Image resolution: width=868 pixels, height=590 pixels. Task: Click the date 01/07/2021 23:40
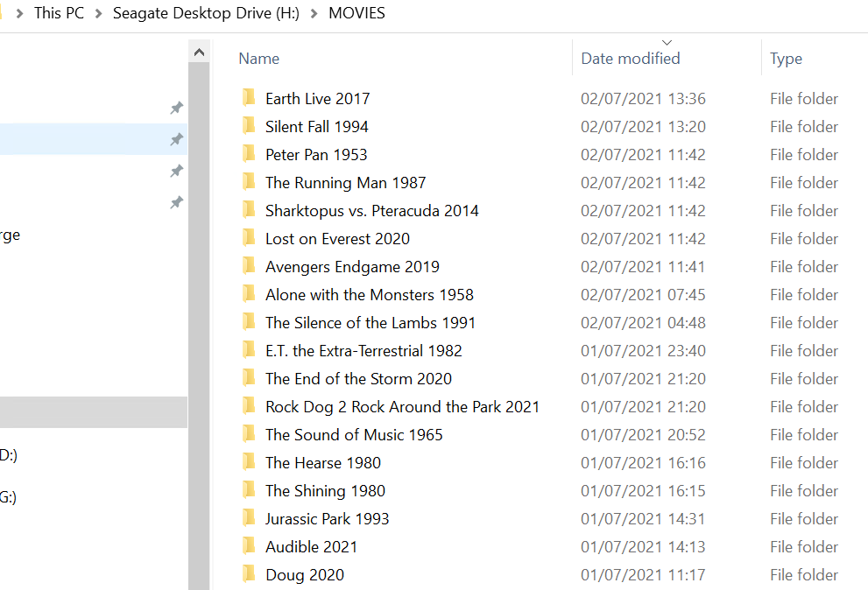tap(643, 351)
